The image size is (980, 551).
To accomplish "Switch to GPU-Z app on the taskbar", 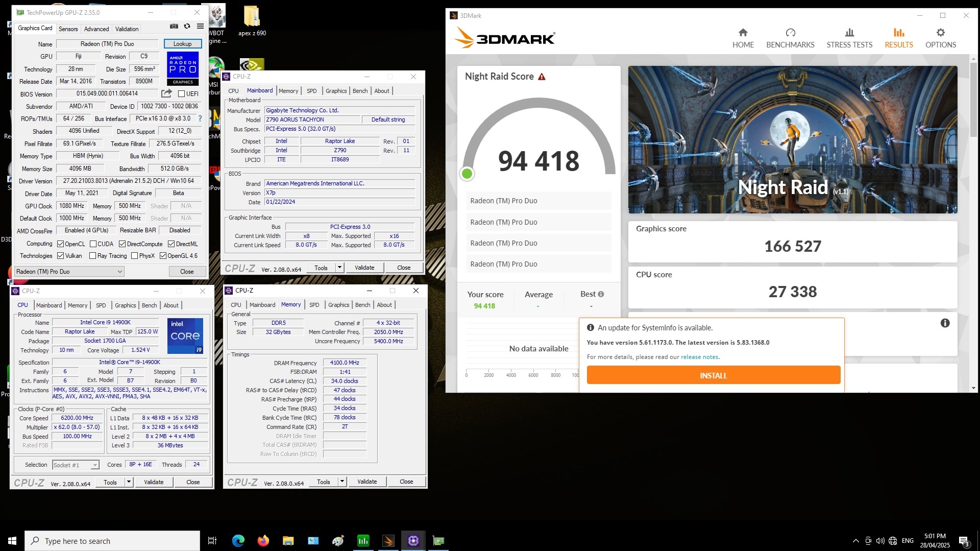I will click(x=438, y=541).
